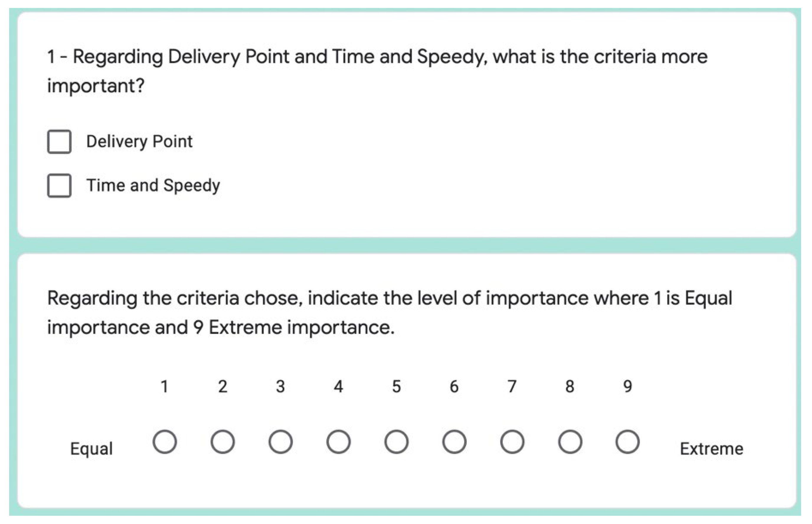Select importance level 3 radio button

pyautogui.click(x=280, y=442)
